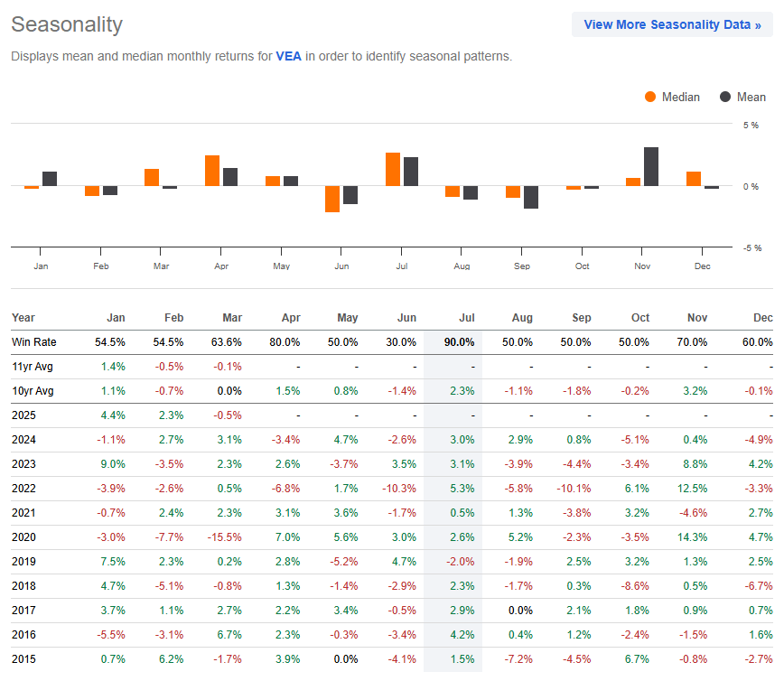784x681 pixels.
Task: Click the 10yr Avg row label
Action: pyautogui.click(x=33, y=391)
